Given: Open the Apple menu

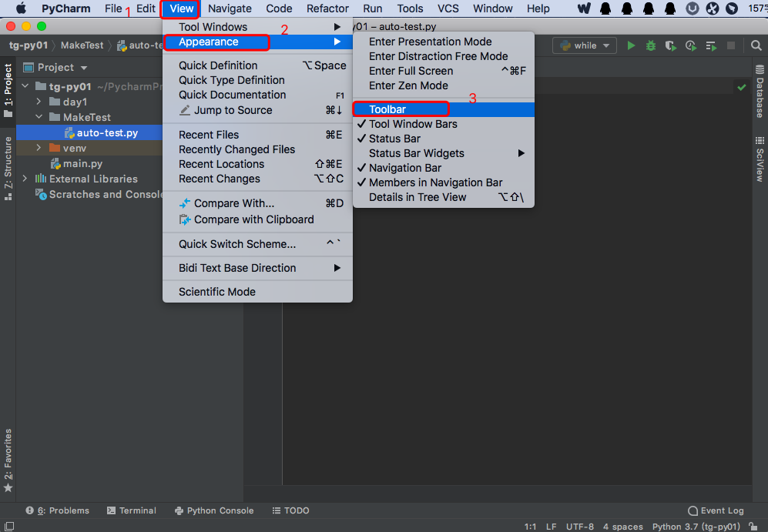Looking at the screenshot, I should click(x=21, y=8).
